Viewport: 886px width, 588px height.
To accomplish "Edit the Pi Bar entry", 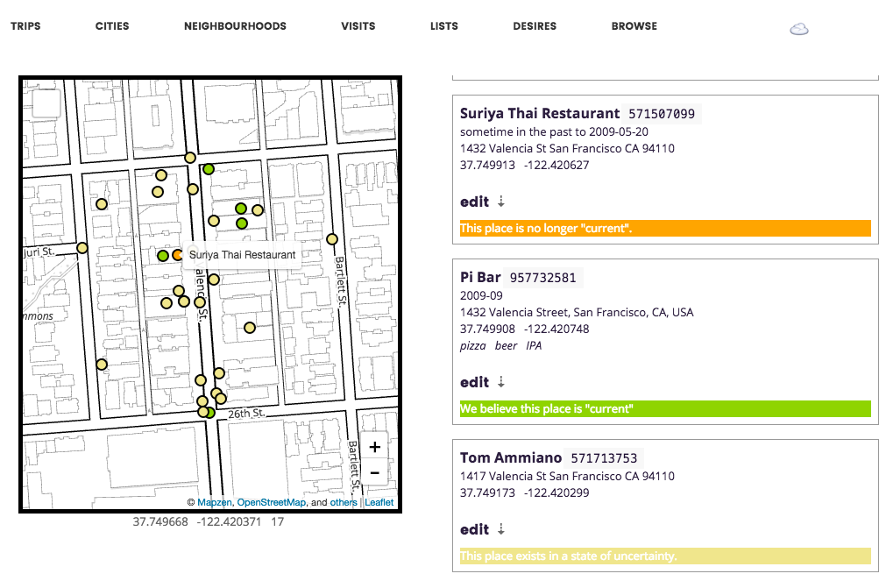I will (474, 382).
